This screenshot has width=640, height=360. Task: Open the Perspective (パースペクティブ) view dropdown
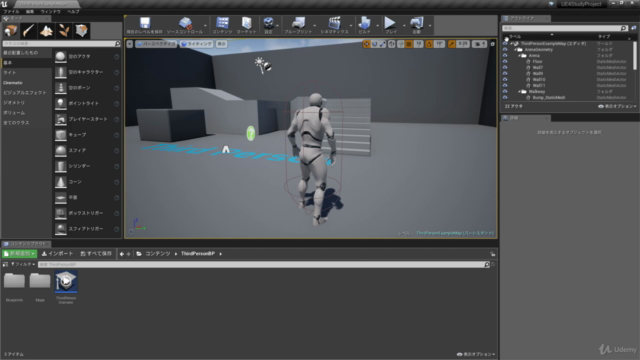coord(156,44)
